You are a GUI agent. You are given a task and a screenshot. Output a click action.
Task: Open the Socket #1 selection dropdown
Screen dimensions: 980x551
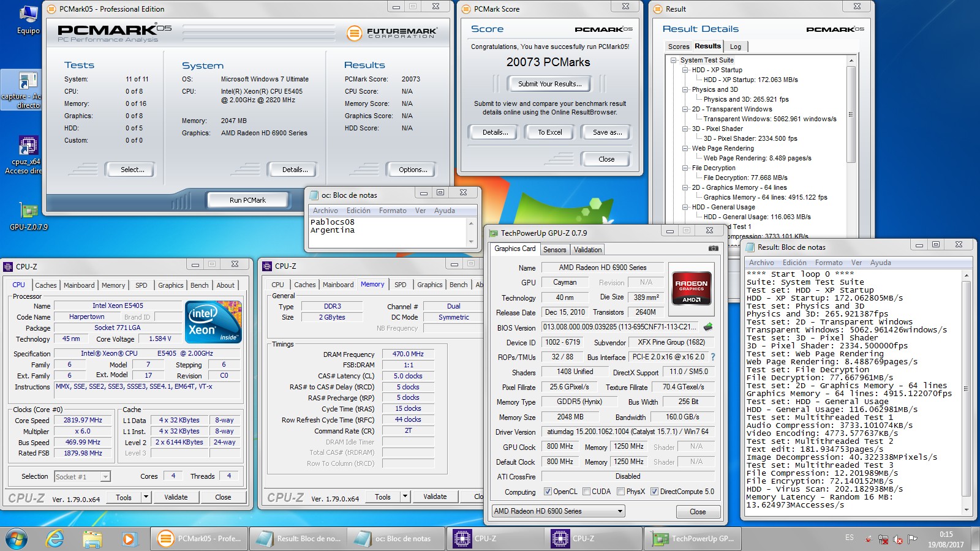point(82,476)
